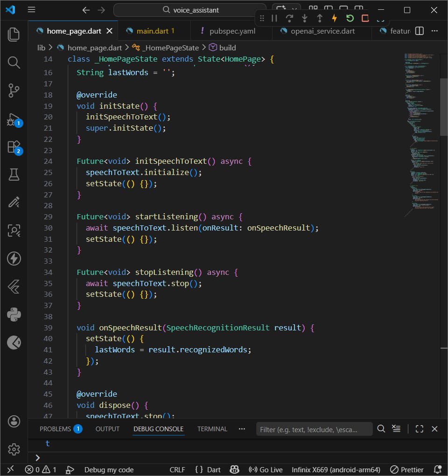The height and width of the screenshot is (476, 448).
Task: Pause the debug session
Action: (274, 18)
